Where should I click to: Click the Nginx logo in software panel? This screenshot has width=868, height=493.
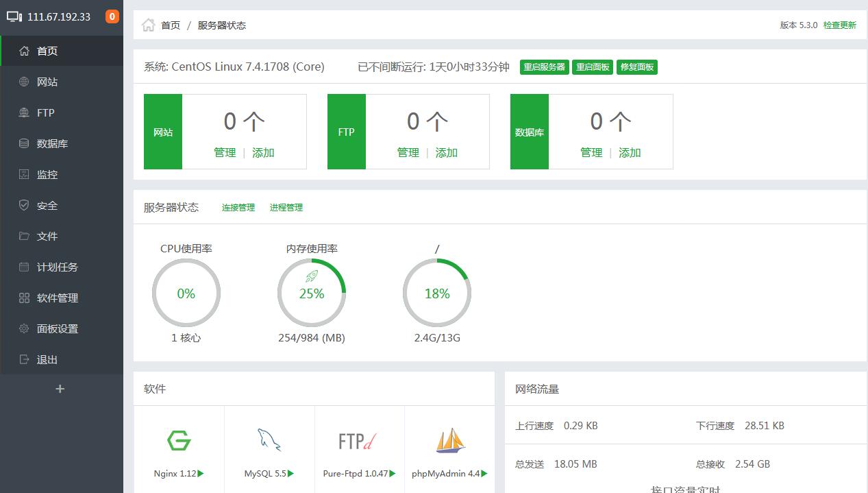point(178,441)
